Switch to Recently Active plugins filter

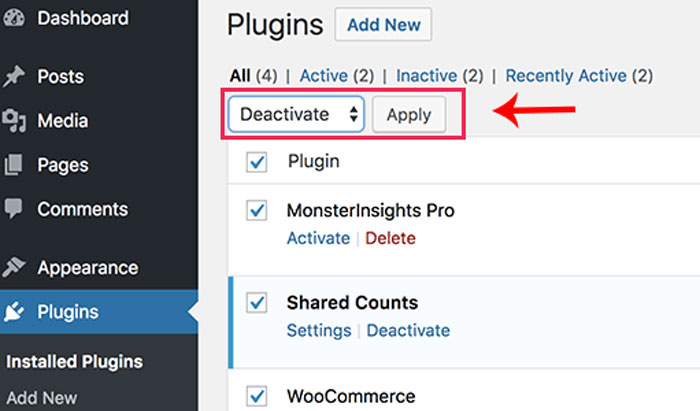coord(566,75)
